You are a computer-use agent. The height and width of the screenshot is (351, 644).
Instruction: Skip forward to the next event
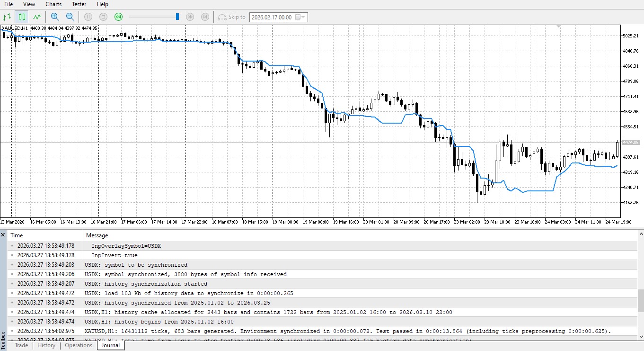pos(190,16)
